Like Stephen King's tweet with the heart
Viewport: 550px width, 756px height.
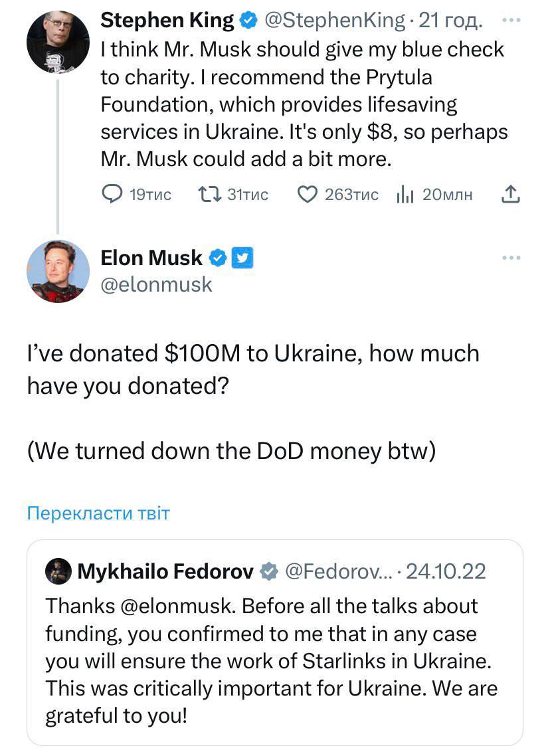coord(306,195)
